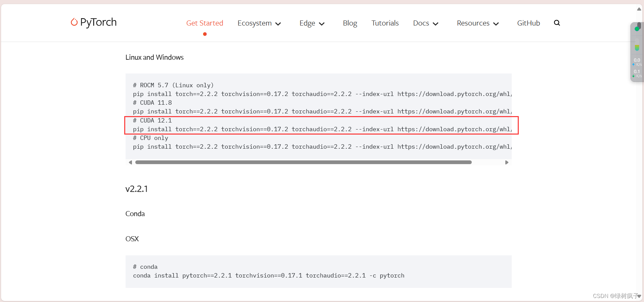Viewport: 644px width, 302px height.
Task: Click the green dot on floating widget
Action: coord(637,29)
